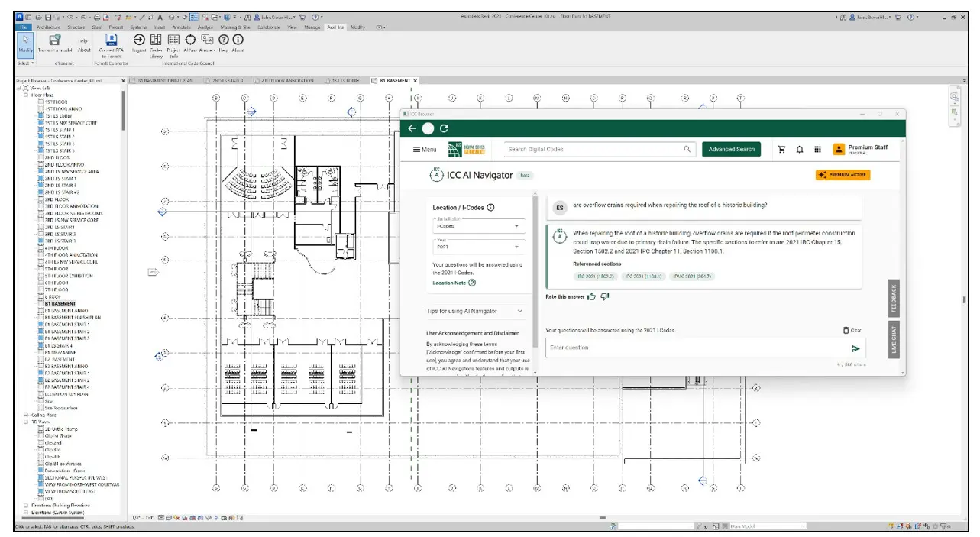The image size is (980, 537).
Task: Open the apps grid icon
Action: (x=817, y=150)
